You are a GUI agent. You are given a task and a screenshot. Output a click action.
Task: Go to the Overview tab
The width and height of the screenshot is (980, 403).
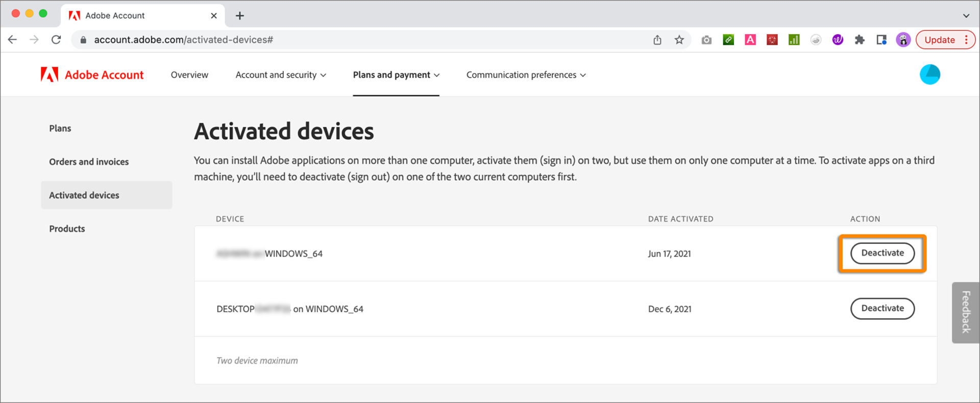[189, 75]
